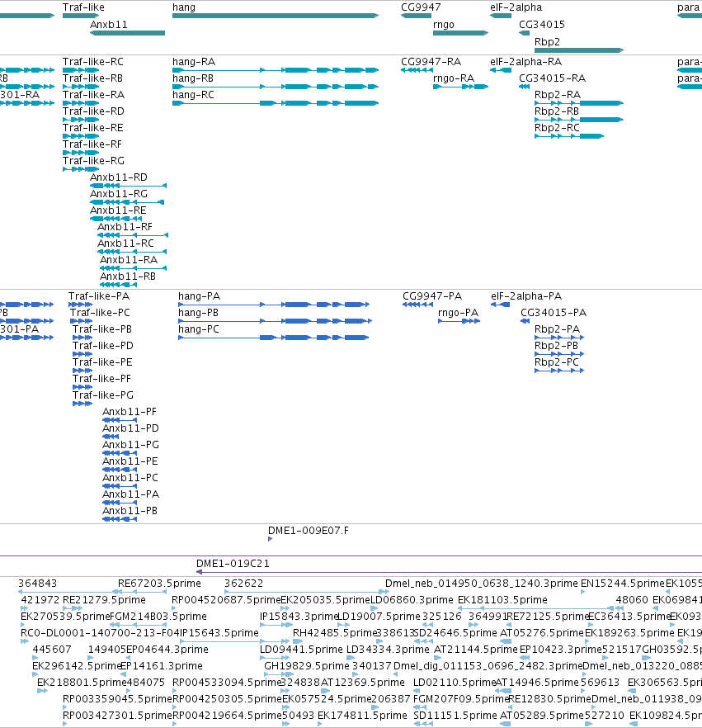
Task: Select the 364843 EST label
Action: point(38,584)
